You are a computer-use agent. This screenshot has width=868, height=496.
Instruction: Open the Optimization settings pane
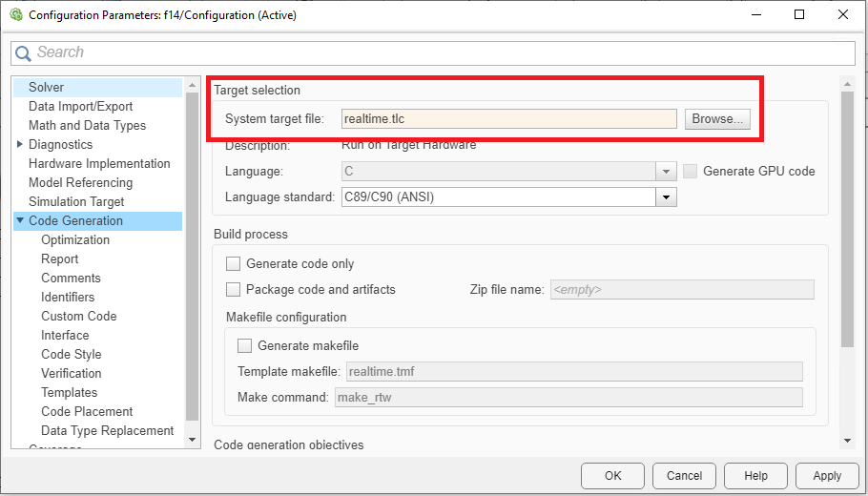pos(75,240)
